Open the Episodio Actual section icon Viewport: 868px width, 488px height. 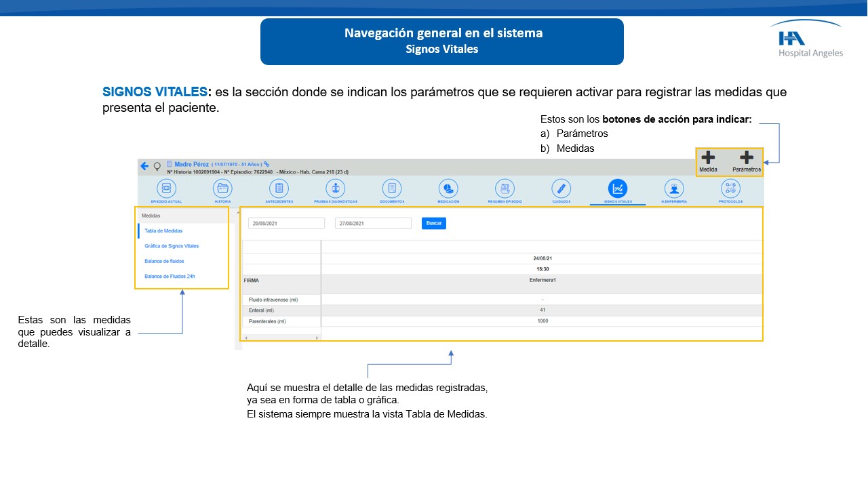pyautogui.click(x=166, y=188)
